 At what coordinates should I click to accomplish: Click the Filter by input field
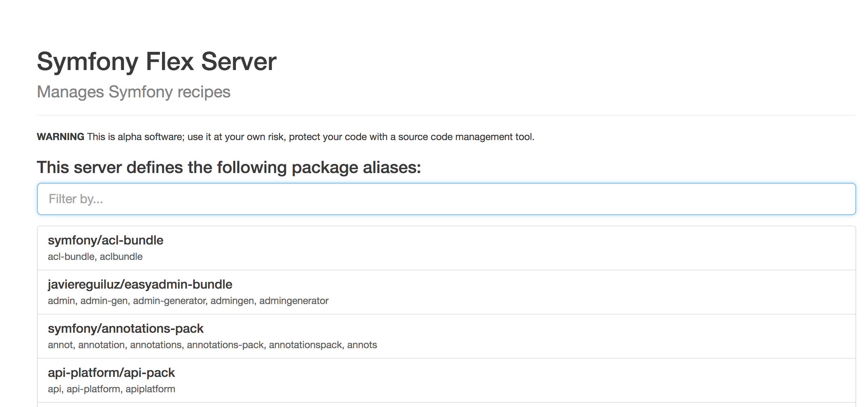446,199
